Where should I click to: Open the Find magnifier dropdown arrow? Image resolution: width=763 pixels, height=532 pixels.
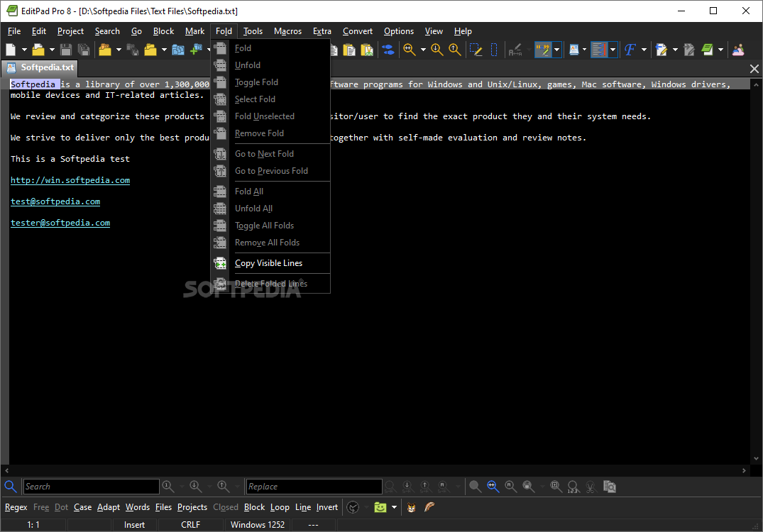pyautogui.click(x=423, y=50)
